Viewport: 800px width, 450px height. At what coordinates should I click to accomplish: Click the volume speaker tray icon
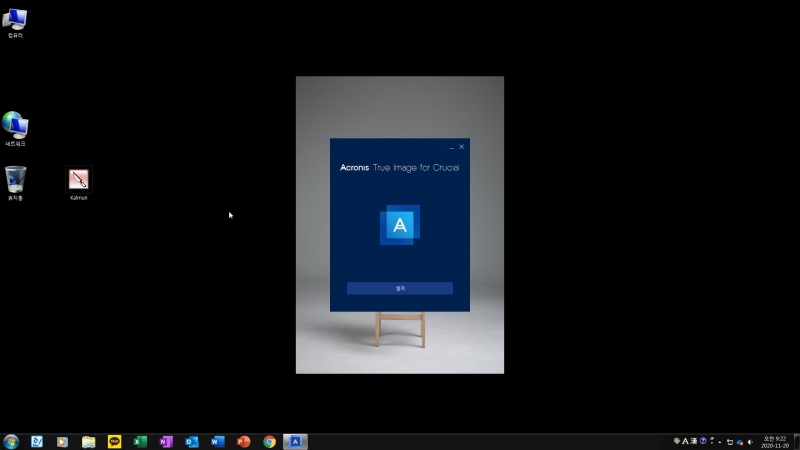[751, 442]
